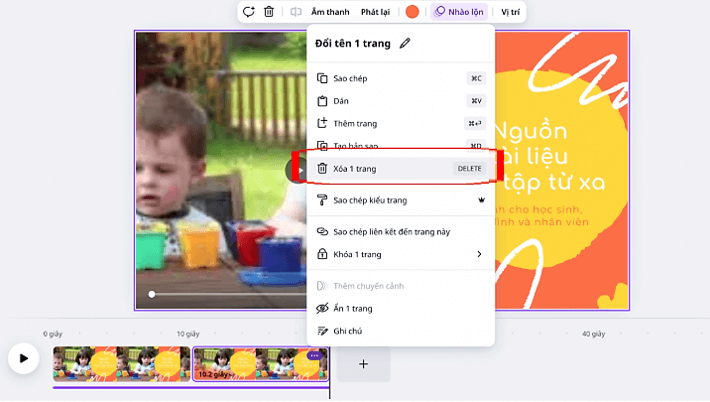710x402 pixels.
Task: Open the three-dots menu on the second clip
Action: point(314,356)
